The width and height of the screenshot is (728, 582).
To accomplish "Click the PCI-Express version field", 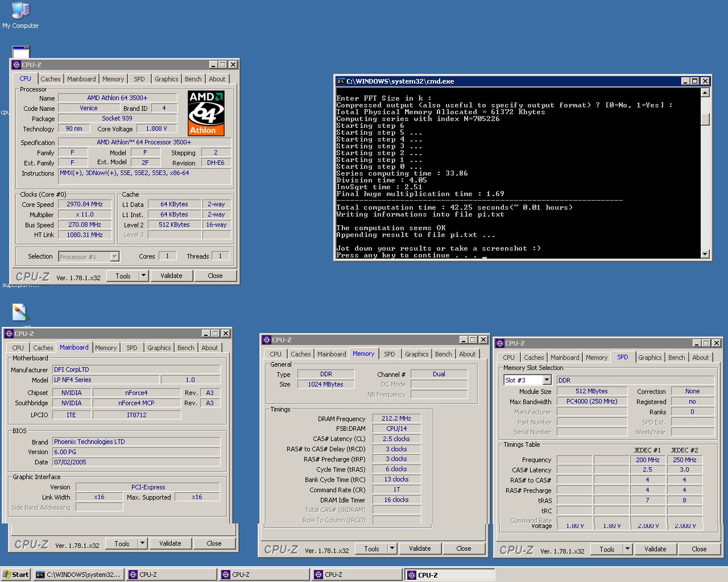I will [148, 487].
